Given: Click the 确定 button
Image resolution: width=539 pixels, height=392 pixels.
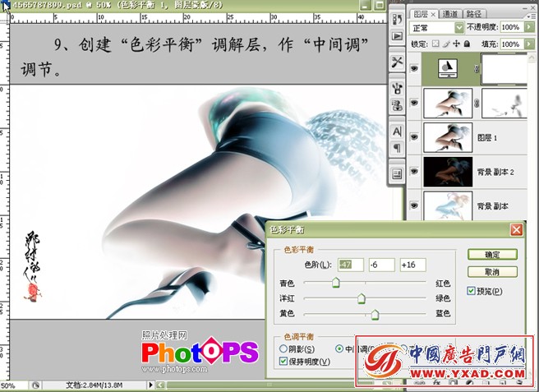Looking at the screenshot, I should (x=492, y=255).
